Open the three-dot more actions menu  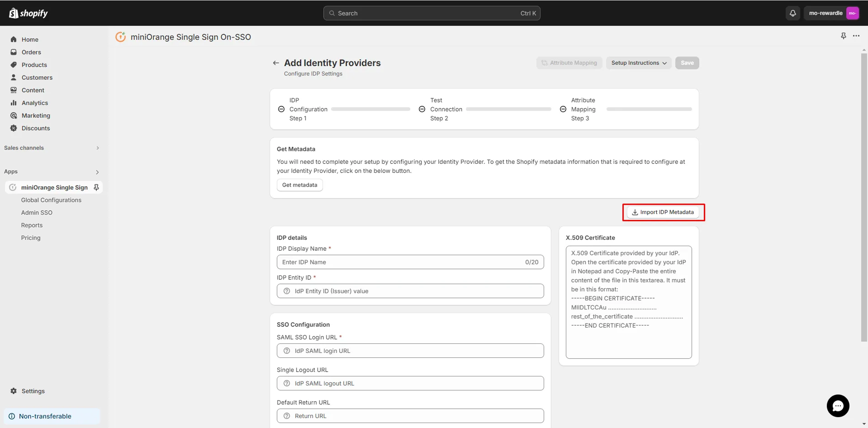pyautogui.click(x=857, y=36)
